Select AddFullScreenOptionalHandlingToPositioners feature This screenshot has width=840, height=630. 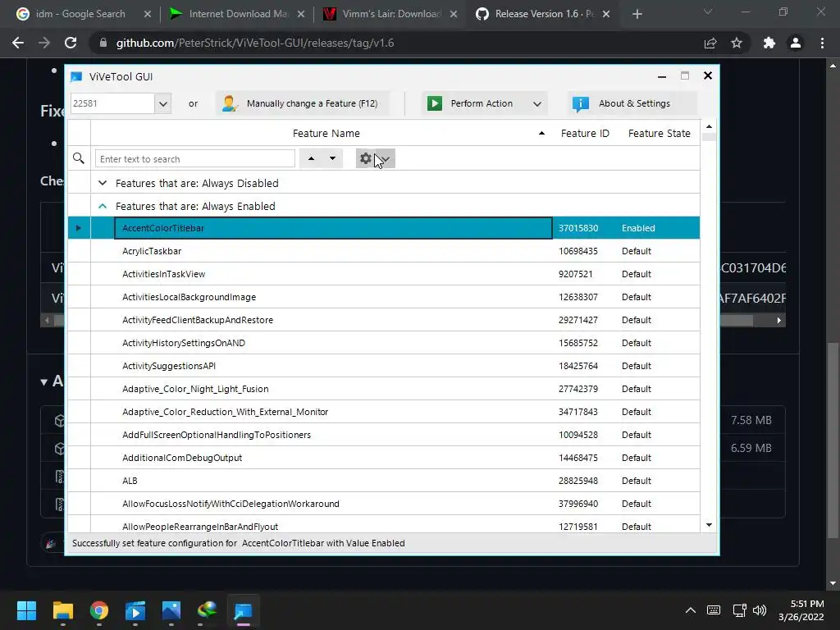click(217, 435)
